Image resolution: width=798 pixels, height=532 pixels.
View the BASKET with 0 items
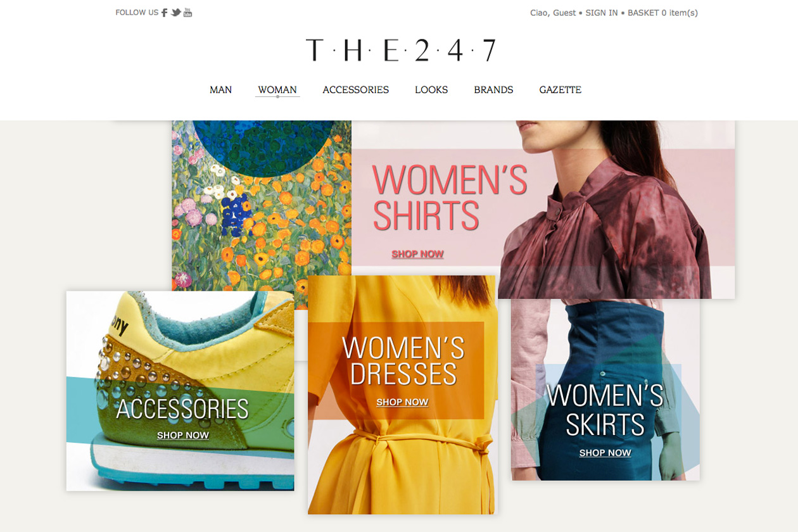[662, 13]
